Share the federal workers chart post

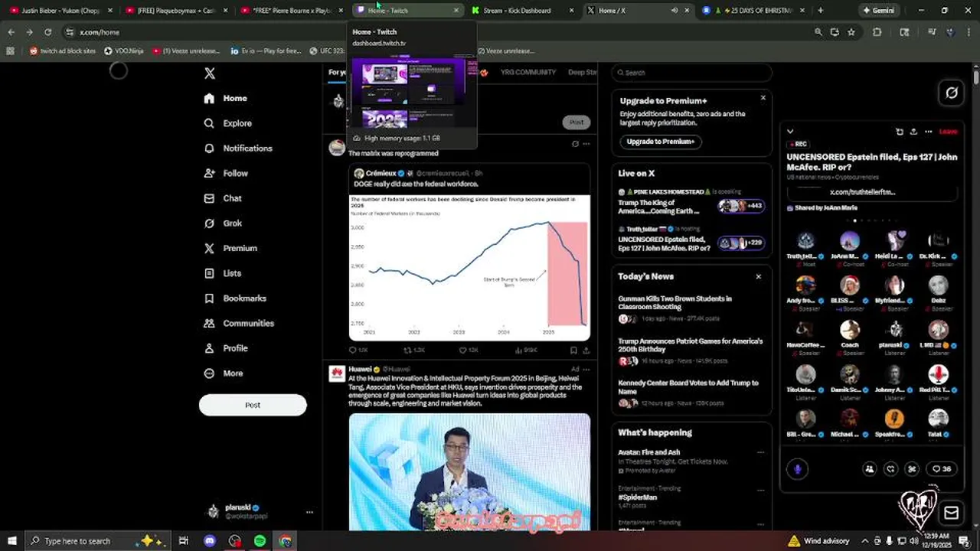pyautogui.click(x=586, y=350)
